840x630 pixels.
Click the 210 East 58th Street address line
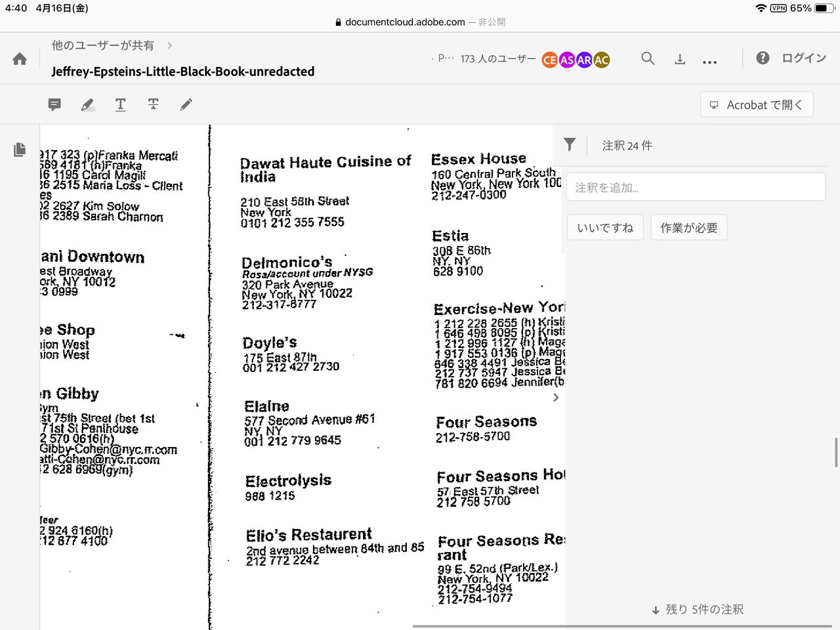[x=295, y=201]
